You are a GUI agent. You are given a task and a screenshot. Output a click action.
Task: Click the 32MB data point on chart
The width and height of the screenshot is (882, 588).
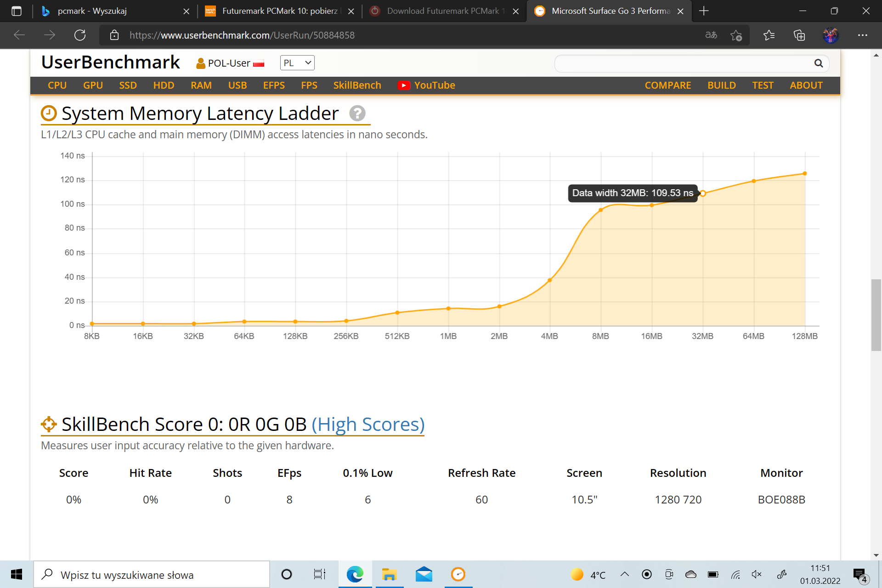(702, 193)
